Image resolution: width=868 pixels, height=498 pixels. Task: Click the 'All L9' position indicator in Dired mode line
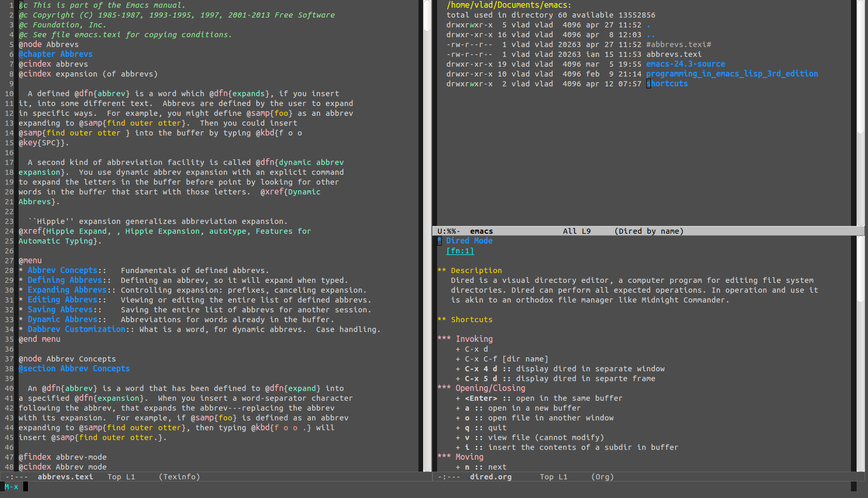point(577,231)
